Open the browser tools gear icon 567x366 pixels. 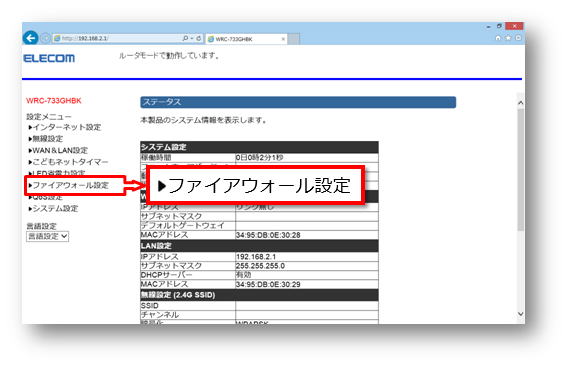(518, 38)
